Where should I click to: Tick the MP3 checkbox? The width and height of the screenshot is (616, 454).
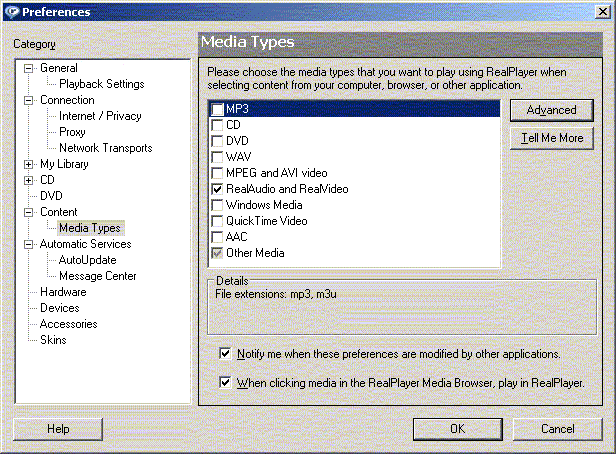(217, 109)
